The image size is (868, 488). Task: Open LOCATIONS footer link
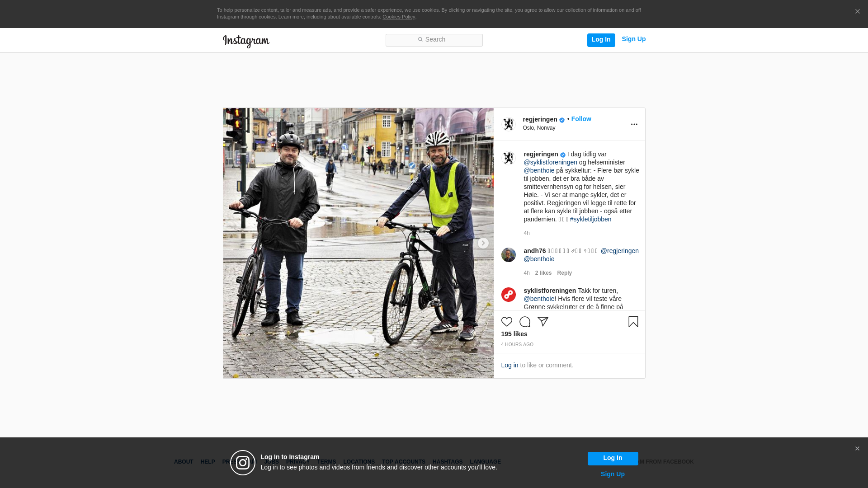[359, 462]
